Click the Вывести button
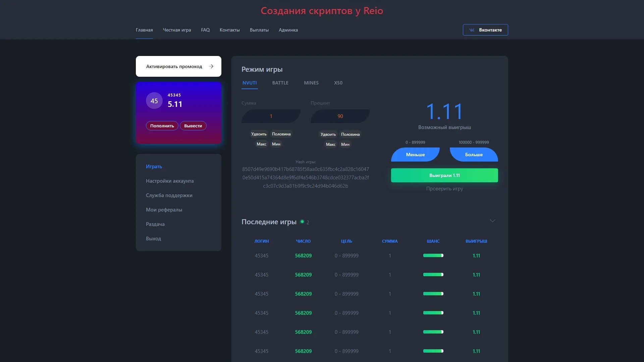The image size is (644, 362). point(193,126)
